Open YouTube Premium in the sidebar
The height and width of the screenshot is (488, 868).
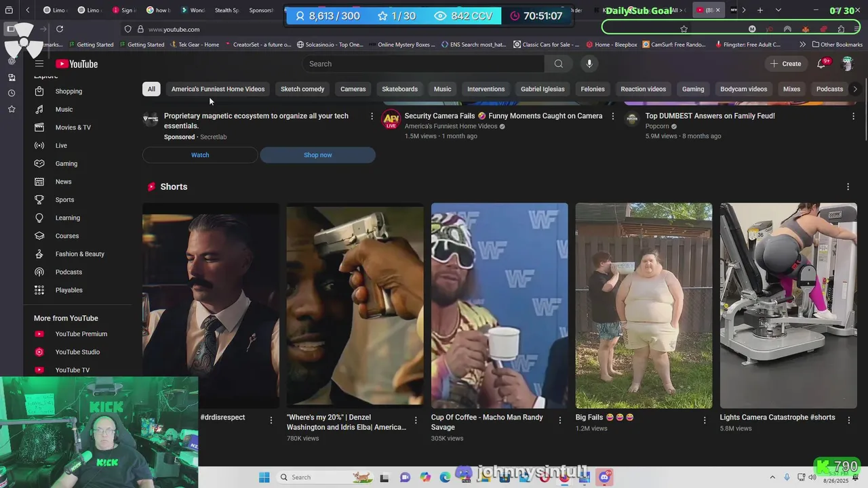(81, 334)
